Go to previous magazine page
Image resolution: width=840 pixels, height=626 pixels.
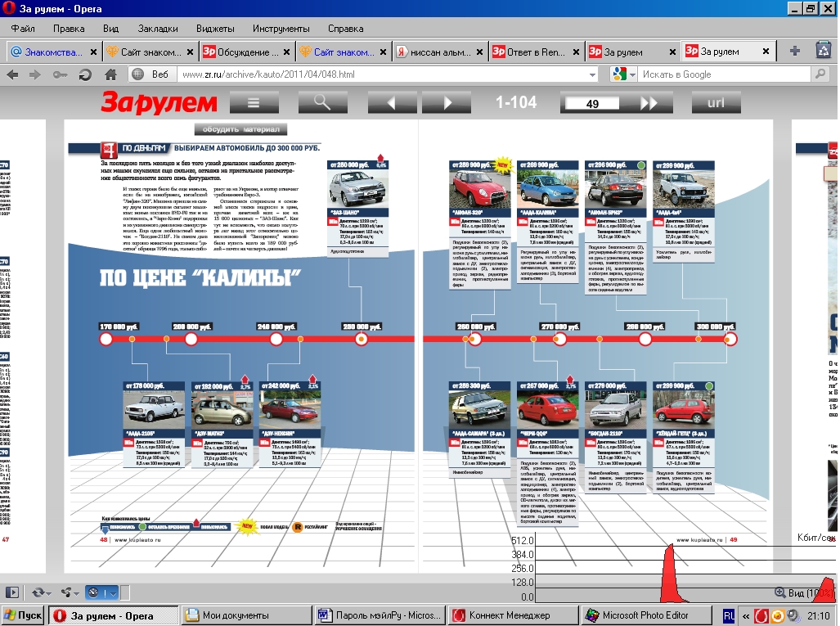392,101
